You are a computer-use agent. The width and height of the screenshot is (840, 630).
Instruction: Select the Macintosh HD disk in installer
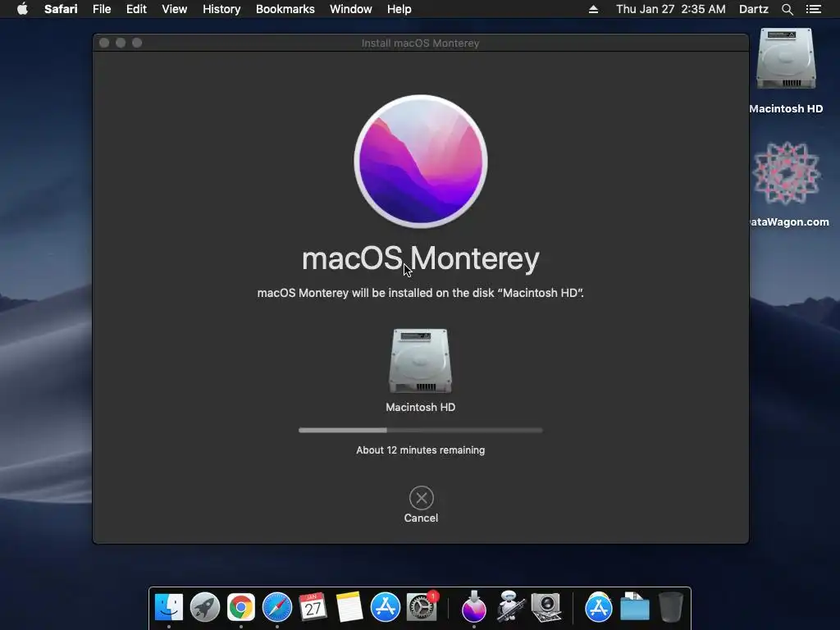point(421,361)
